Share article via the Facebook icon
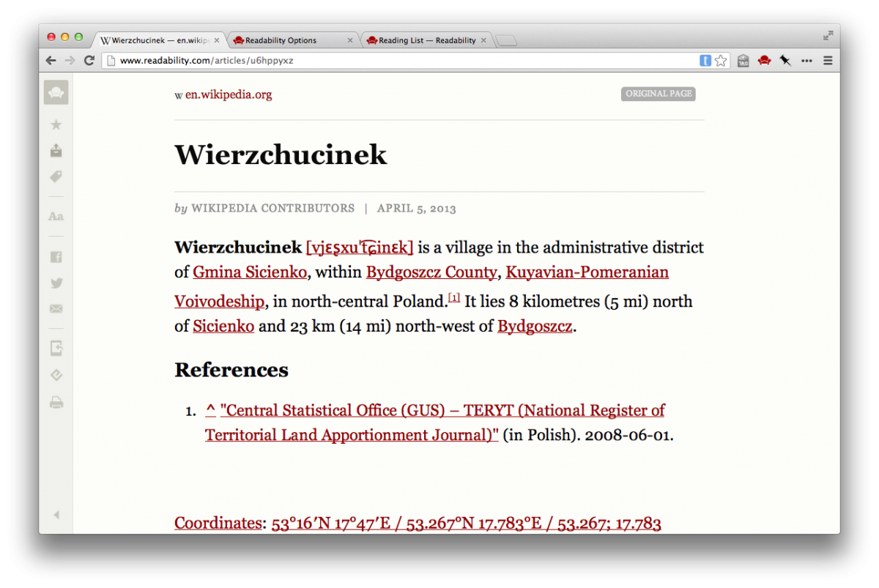 56,257
